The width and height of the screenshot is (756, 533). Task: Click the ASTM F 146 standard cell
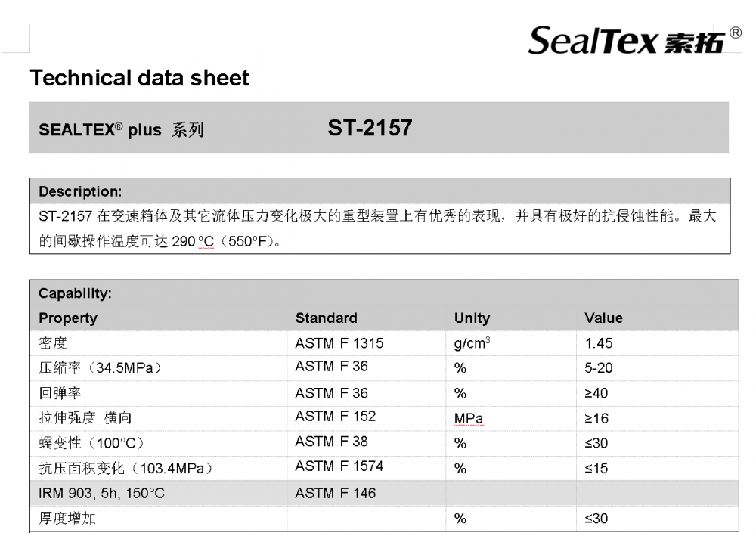tap(336, 493)
